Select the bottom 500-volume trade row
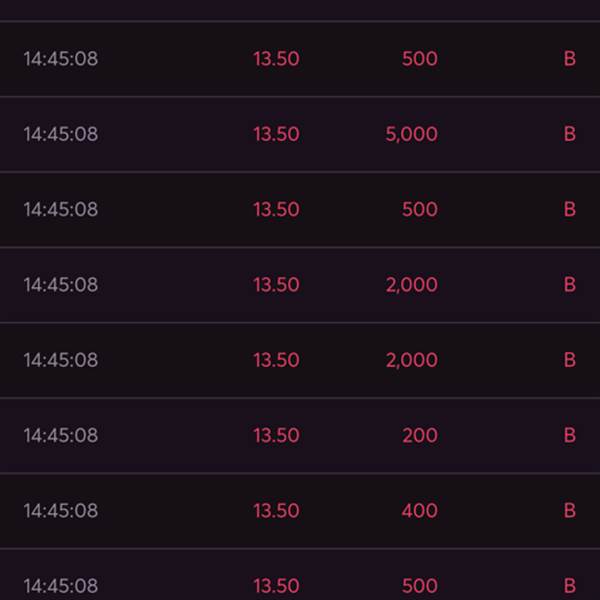 coord(300,575)
